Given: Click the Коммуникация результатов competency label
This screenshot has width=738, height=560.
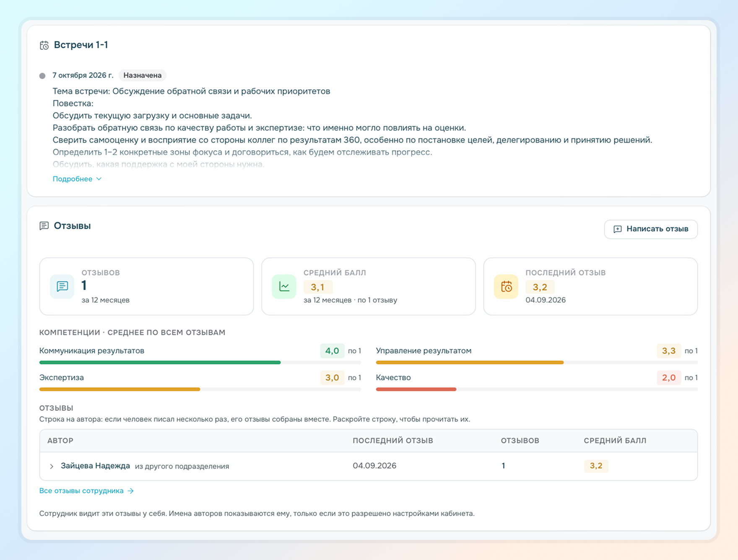Looking at the screenshot, I should click(92, 351).
